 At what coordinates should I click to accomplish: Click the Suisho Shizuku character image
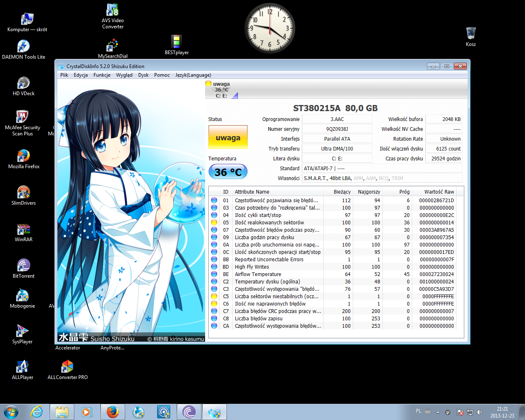point(131,211)
